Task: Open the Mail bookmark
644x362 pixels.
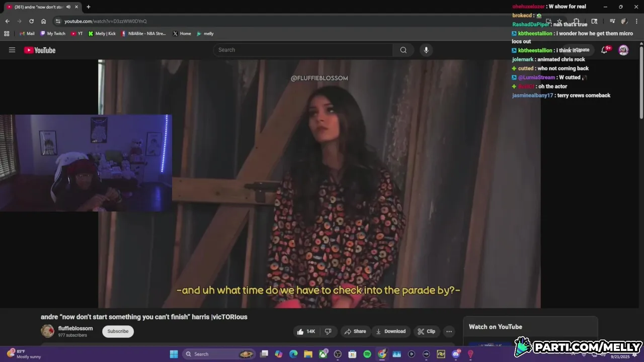Action: tap(27, 34)
